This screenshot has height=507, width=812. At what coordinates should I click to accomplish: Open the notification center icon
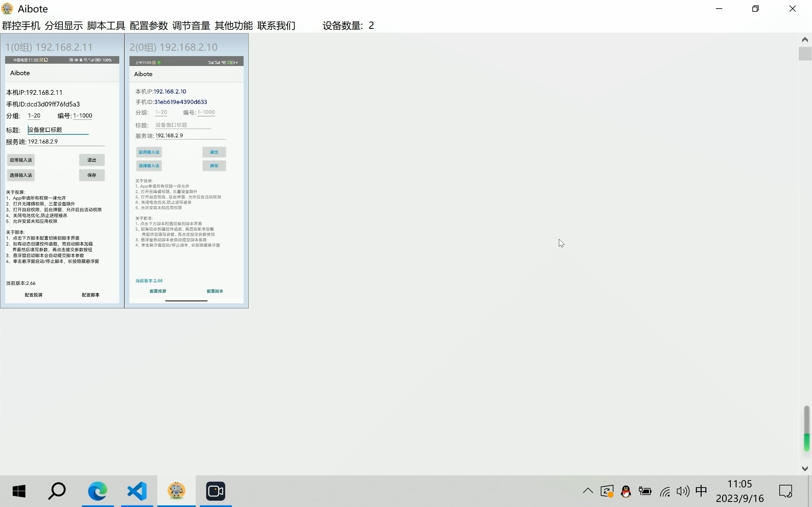[785, 491]
